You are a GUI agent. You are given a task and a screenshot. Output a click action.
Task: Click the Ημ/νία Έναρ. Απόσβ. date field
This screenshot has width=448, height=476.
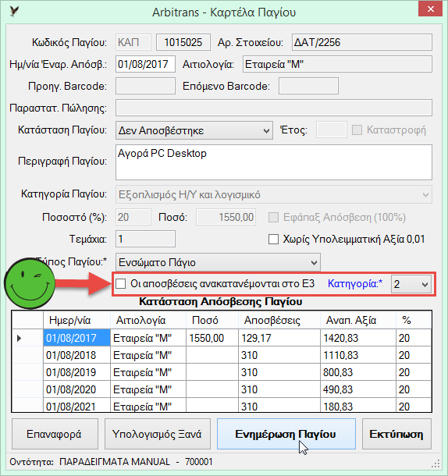point(145,64)
